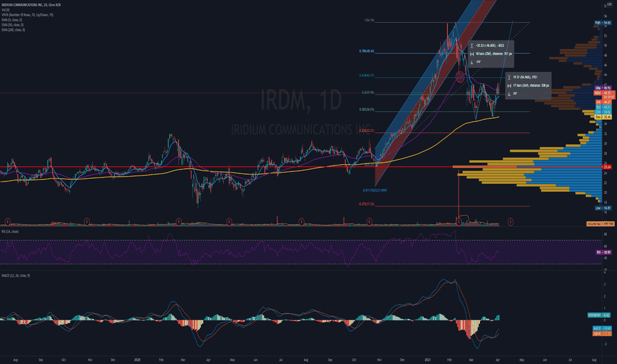This screenshot has width=617, height=364.
Task: Click the lower measurement box showing 17 bars
Action: click(x=528, y=85)
